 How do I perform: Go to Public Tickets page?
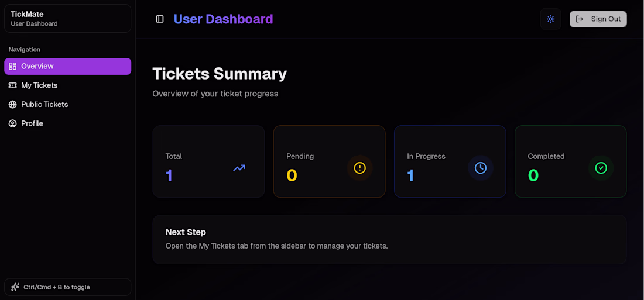click(68, 104)
